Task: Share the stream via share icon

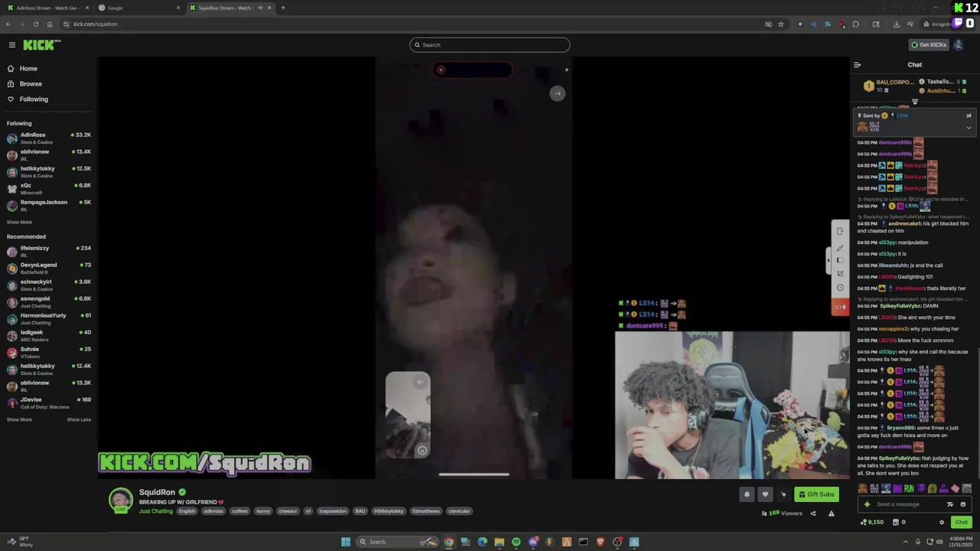Action: coord(813,514)
